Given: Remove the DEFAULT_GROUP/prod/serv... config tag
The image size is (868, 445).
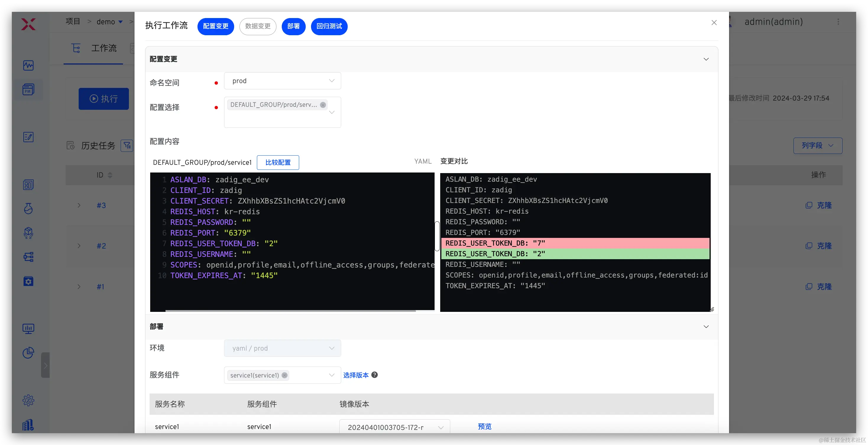Looking at the screenshot, I should coord(323,105).
